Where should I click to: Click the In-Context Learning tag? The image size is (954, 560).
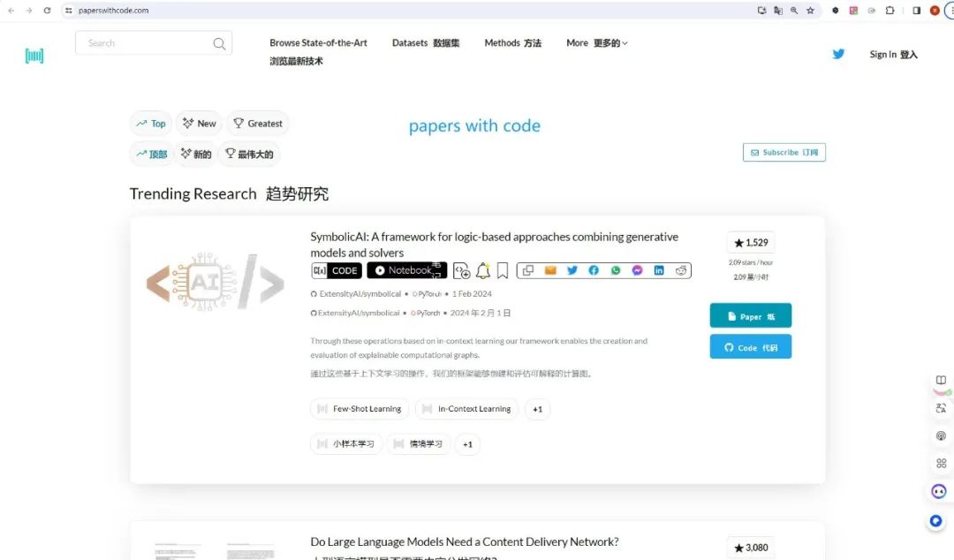coord(466,409)
